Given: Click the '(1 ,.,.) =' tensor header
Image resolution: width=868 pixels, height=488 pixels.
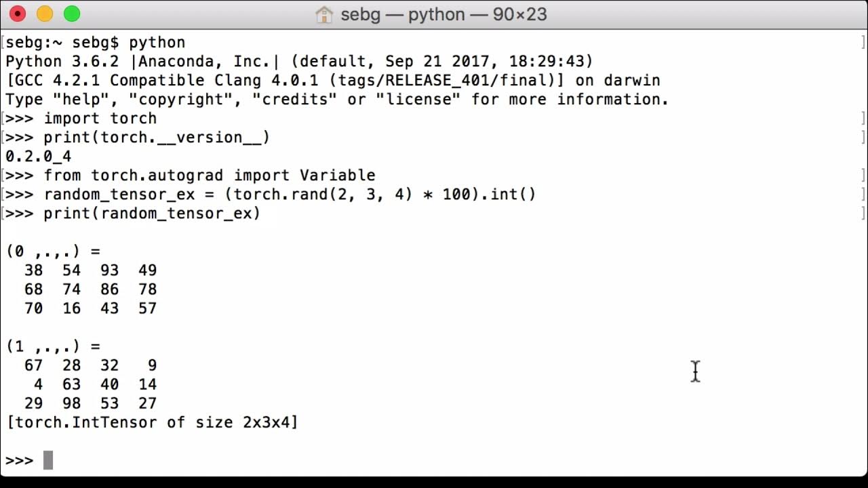Looking at the screenshot, I should pos(53,346).
